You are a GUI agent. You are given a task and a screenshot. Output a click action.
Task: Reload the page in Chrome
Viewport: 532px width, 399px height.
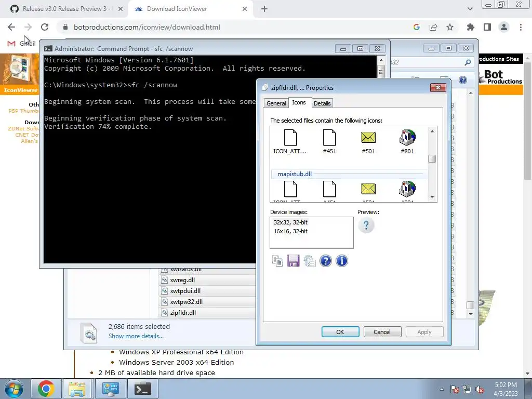[x=45, y=27]
